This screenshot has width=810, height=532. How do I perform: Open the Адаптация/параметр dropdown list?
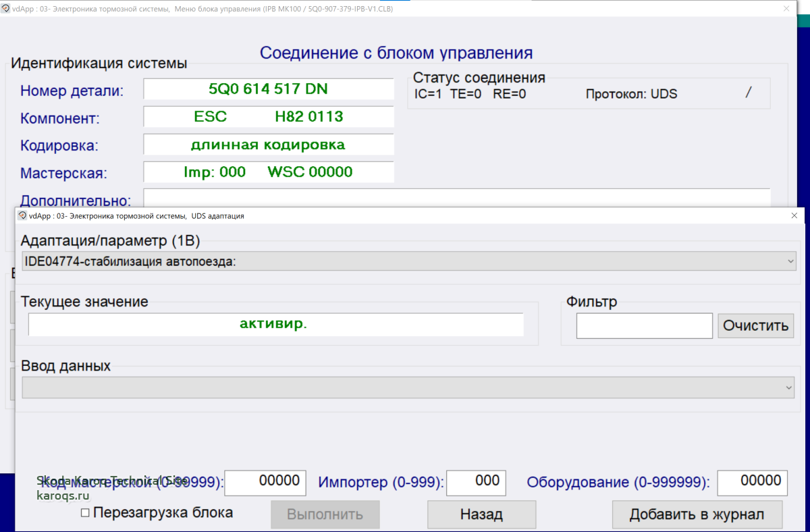(x=790, y=261)
